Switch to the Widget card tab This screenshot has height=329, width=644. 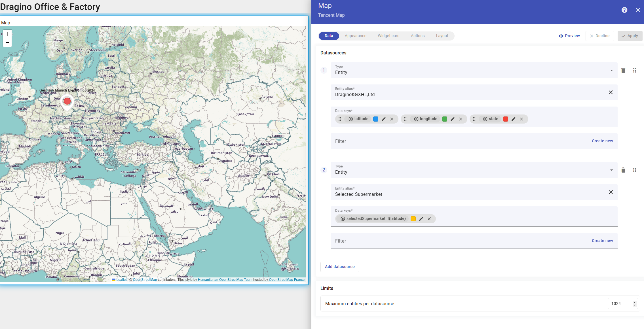click(x=388, y=36)
